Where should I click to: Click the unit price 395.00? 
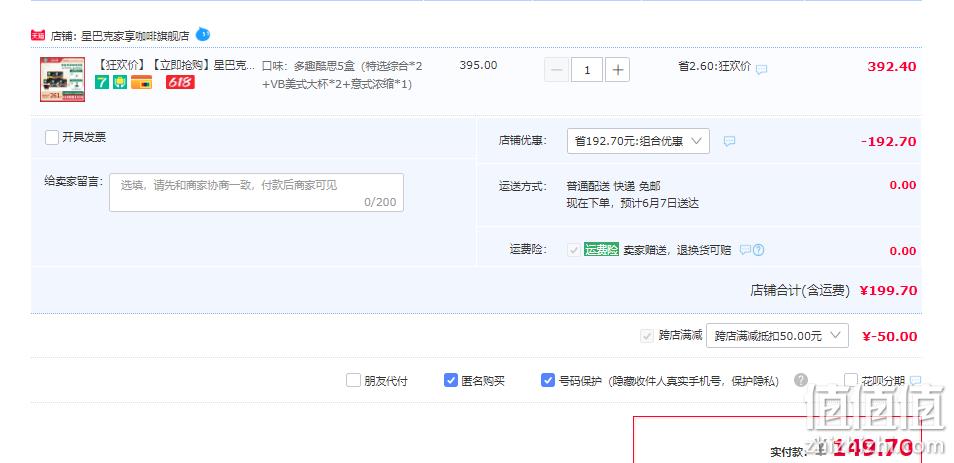pos(478,66)
